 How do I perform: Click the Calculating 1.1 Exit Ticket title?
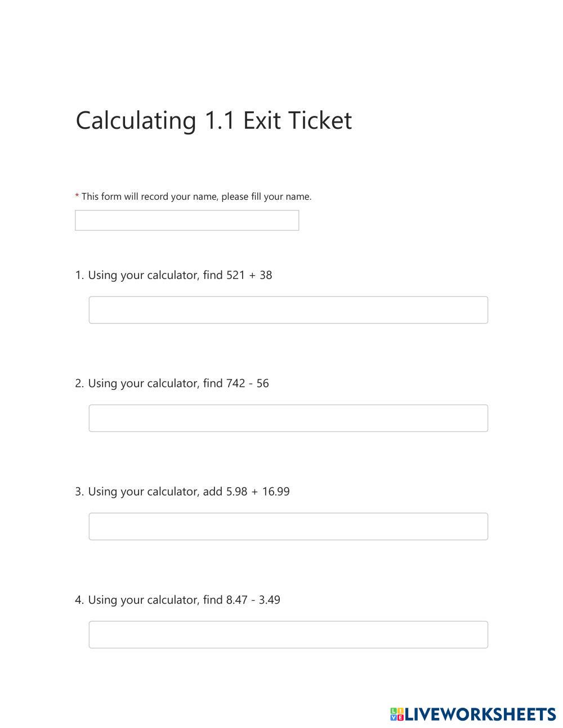point(214,120)
